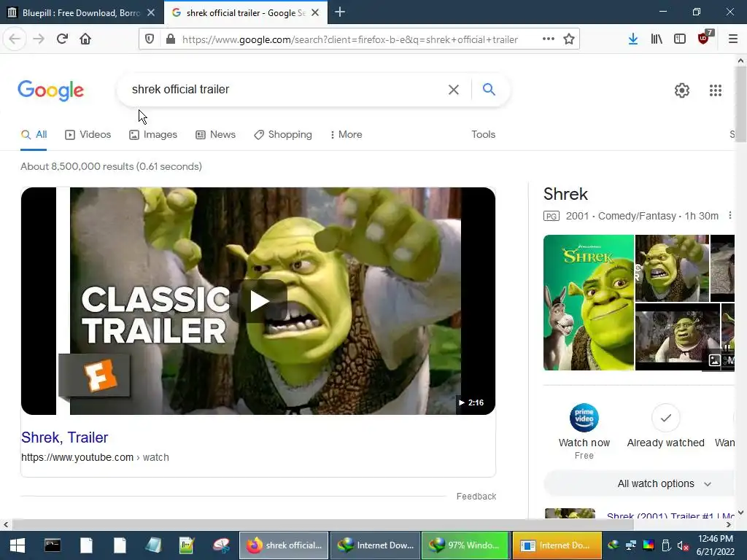Click the muted volume tray icon
The height and width of the screenshot is (560, 747).
tap(683, 545)
